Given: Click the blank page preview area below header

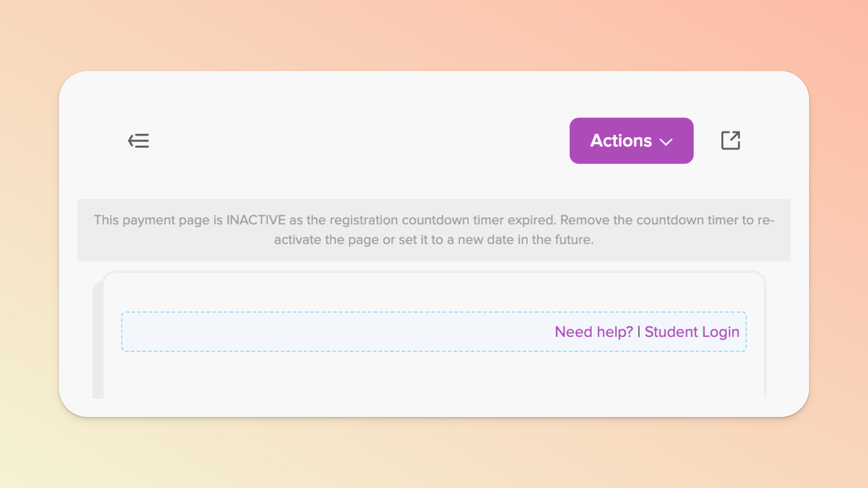Looking at the screenshot, I should (434, 376).
